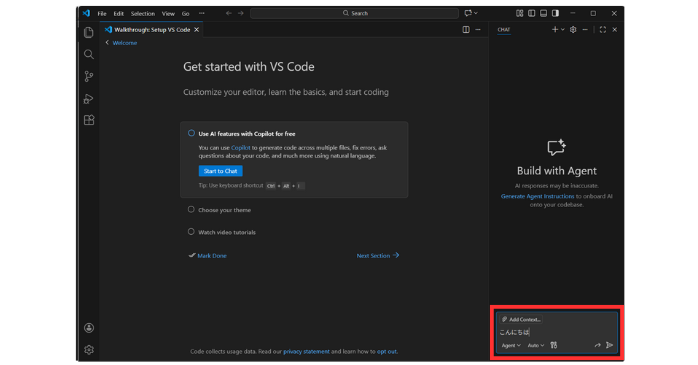Open the Agent mode dropdown

pos(511,345)
